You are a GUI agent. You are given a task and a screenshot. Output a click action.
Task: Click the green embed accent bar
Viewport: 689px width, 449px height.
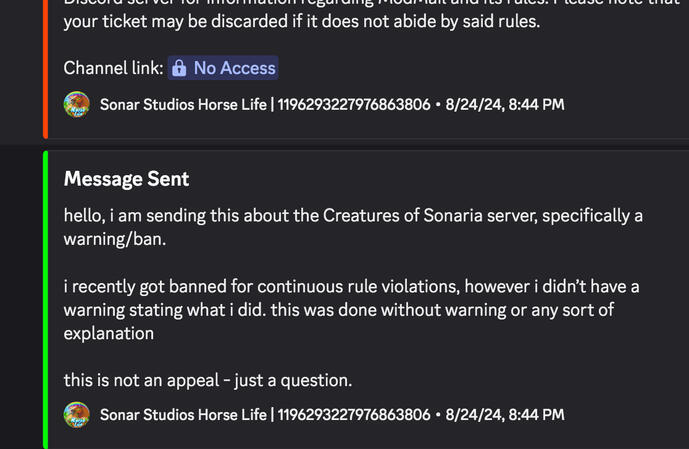click(46, 300)
